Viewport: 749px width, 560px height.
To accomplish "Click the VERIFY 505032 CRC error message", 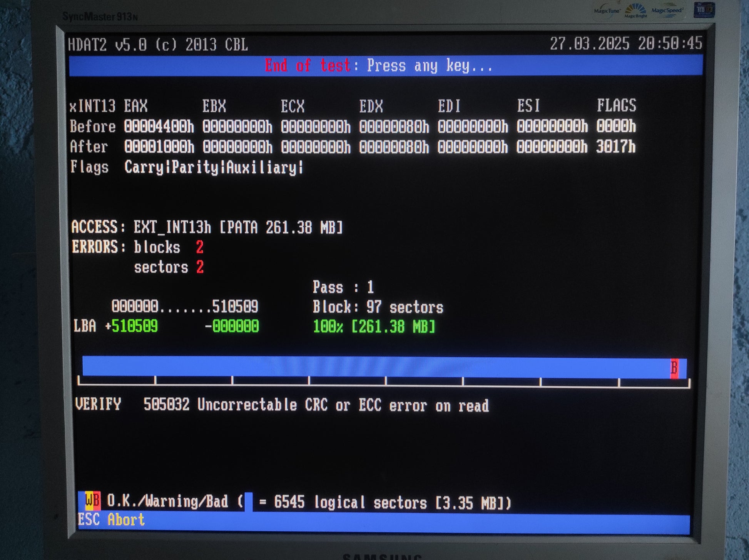I will point(282,405).
